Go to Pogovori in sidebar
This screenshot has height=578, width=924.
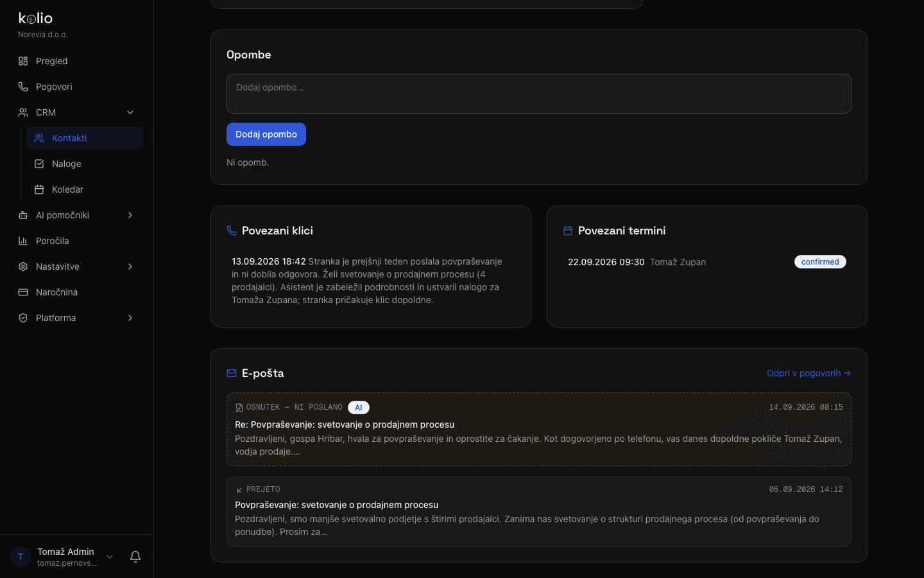(x=77, y=87)
